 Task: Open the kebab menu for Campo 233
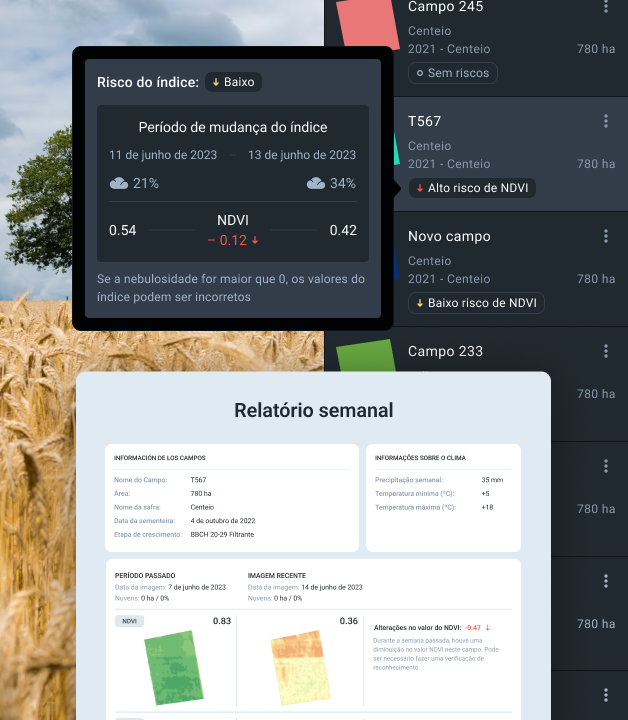coord(605,352)
